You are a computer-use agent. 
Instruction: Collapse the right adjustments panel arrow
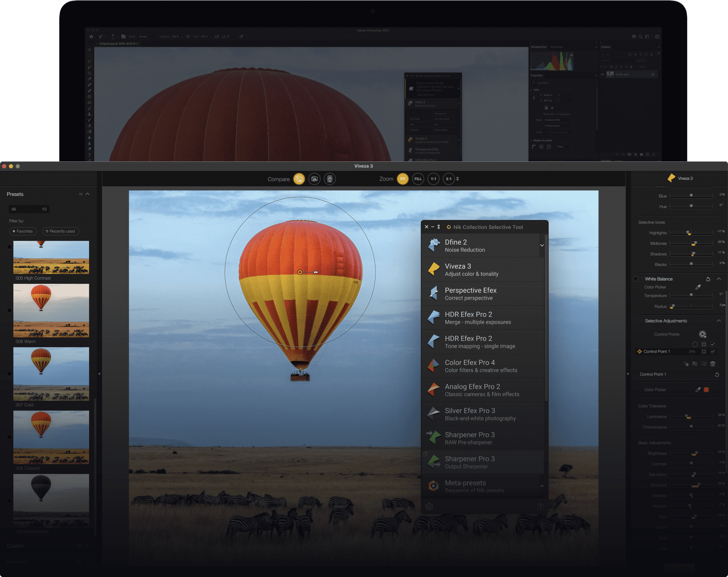tap(628, 374)
